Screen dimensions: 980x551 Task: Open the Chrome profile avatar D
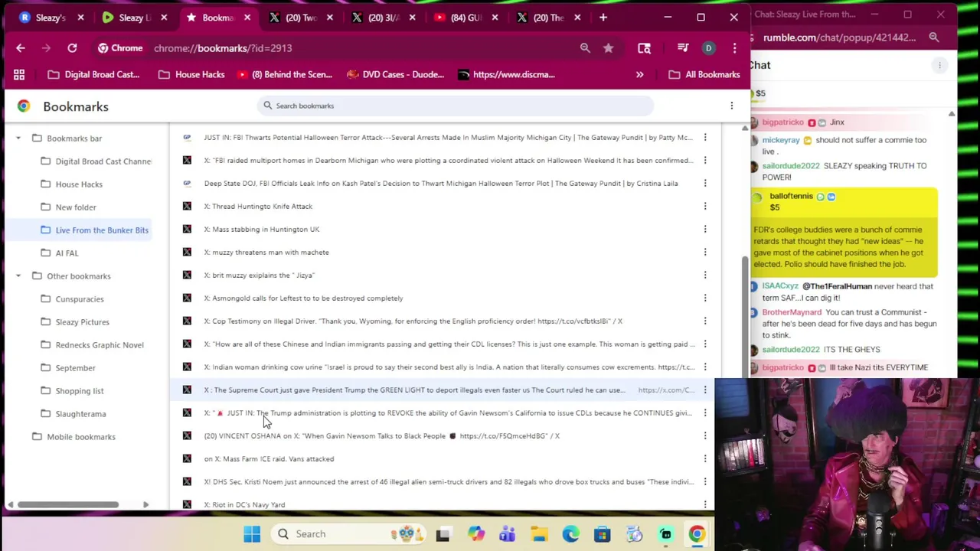708,48
